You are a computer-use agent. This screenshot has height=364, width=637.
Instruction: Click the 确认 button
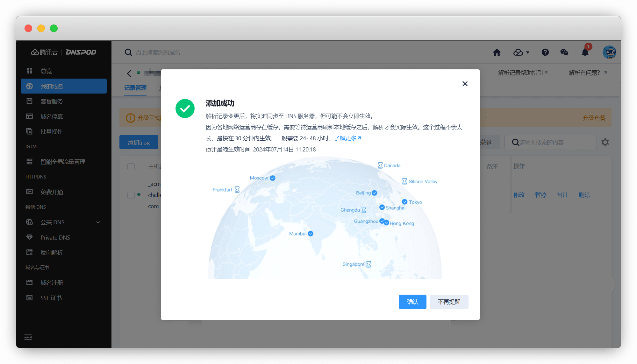coord(412,302)
